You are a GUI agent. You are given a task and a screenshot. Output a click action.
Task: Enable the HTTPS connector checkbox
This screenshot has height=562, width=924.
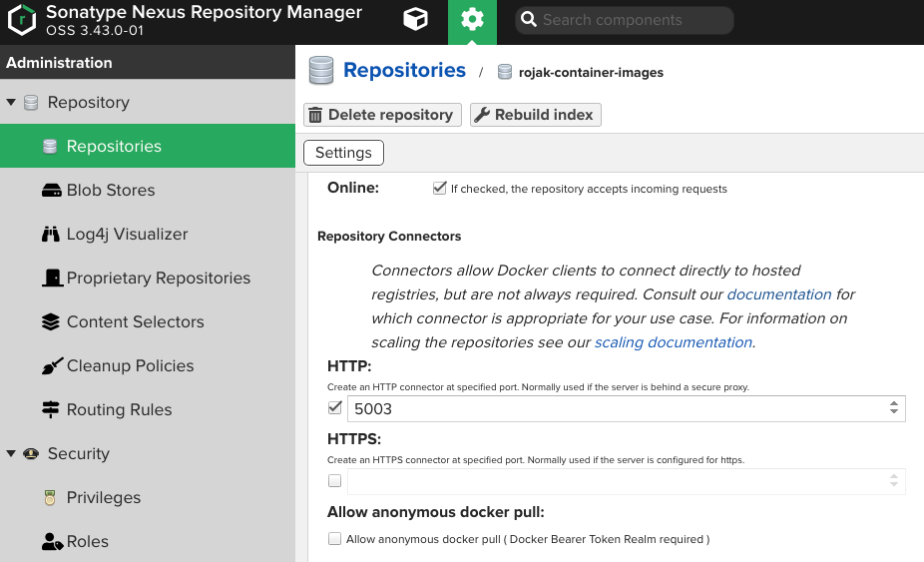(334, 480)
